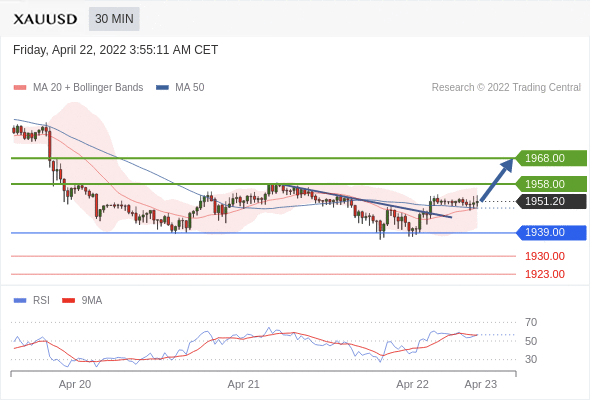590x401 pixels.
Task: Click the 30 MIN timeframe button
Action: click(114, 19)
